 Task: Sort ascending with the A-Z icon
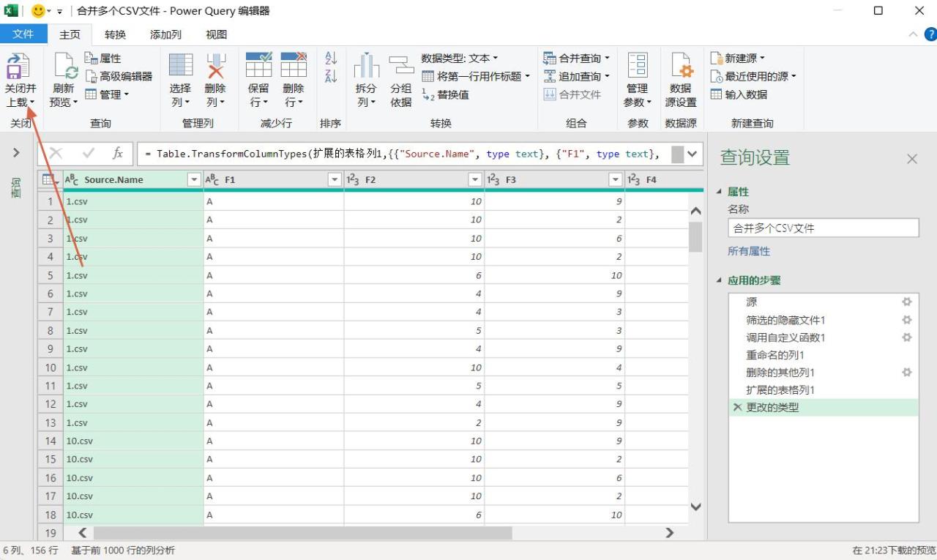[331, 59]
